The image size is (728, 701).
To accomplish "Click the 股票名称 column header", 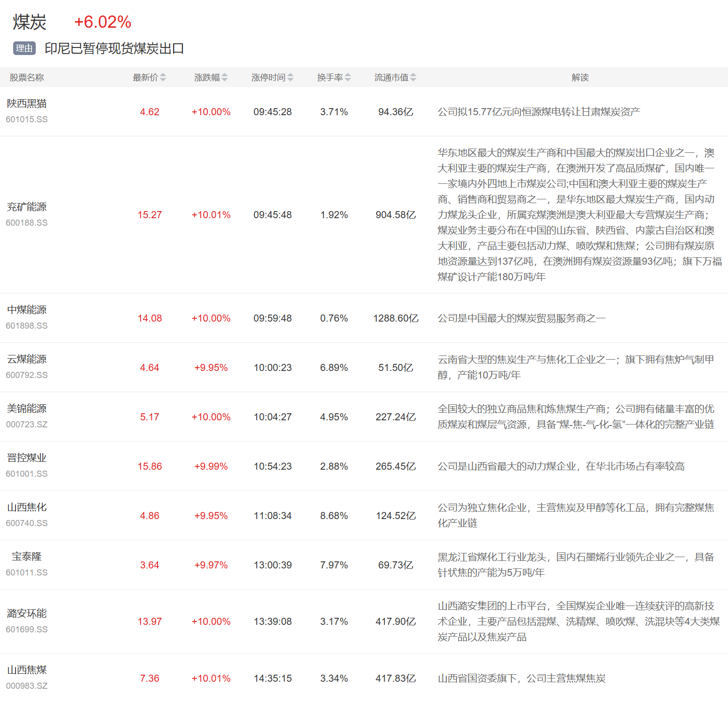I will pos(27,78).
